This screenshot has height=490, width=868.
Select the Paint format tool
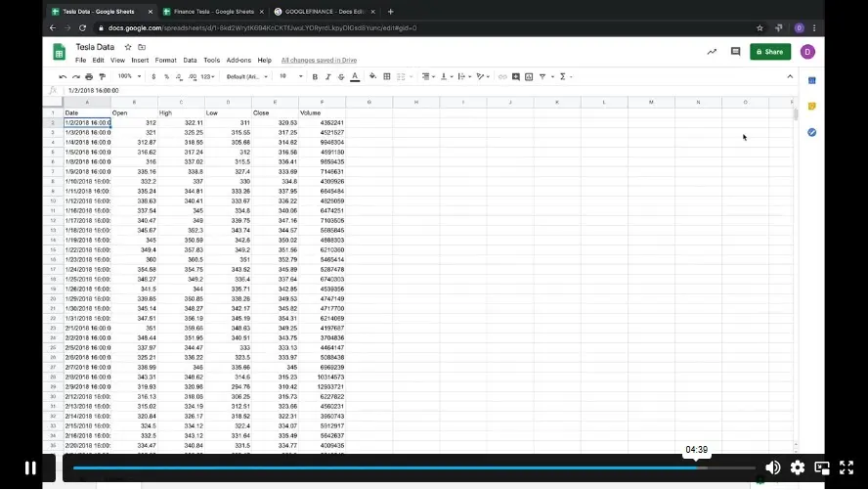click(x=102, y=77)
